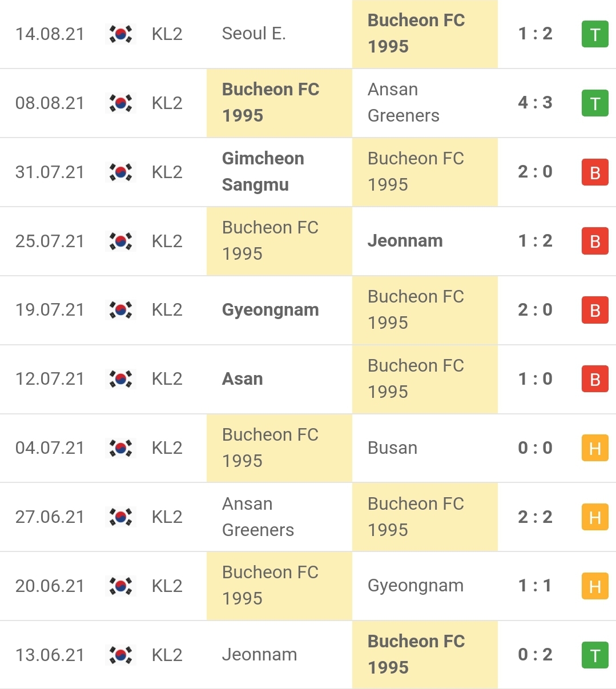Click the red B badge for the Asan match
The height and width of the screenshot is (689, 616).
click(595, 379)
